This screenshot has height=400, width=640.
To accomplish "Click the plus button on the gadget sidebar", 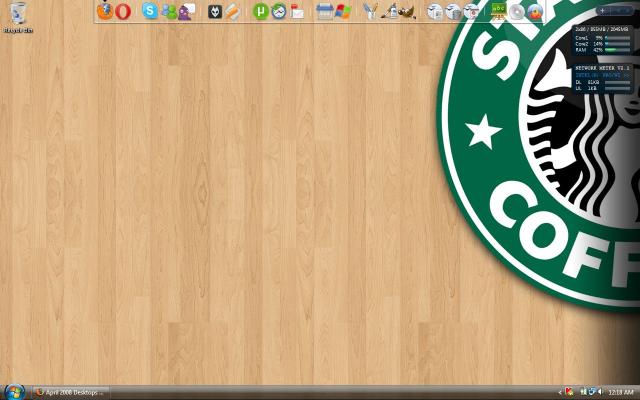I will (x=602, y=11).
